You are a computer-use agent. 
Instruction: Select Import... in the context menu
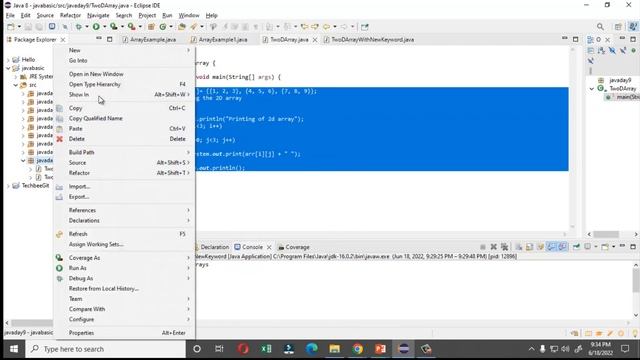coord(125,187)
